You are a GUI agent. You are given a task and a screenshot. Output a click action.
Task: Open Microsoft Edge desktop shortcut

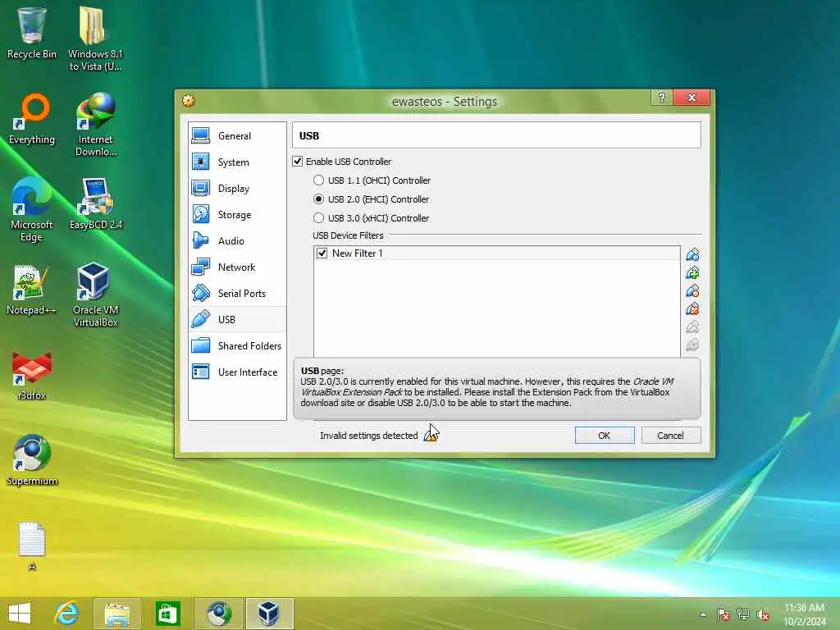[32, 210]
